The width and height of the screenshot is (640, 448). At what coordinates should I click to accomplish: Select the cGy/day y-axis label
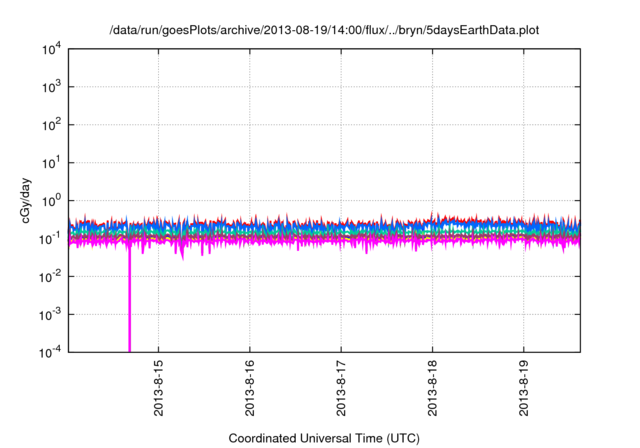(x=25, y=200)
